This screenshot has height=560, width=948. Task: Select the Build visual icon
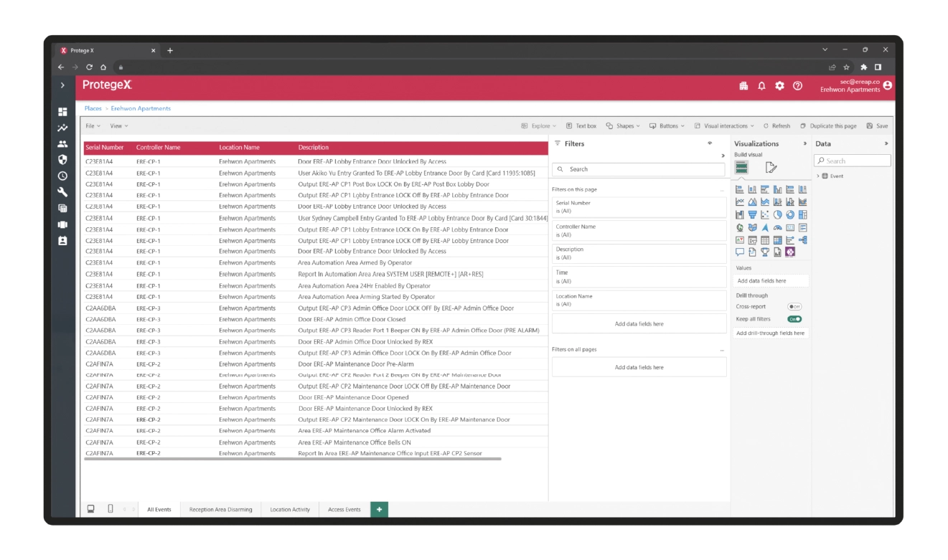point(741,167)
